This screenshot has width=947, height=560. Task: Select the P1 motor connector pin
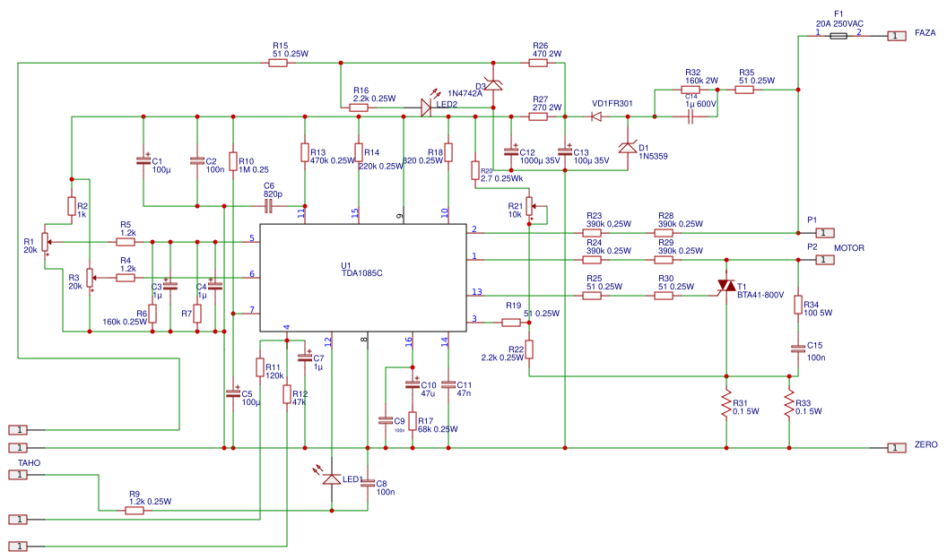coord(825,233)
